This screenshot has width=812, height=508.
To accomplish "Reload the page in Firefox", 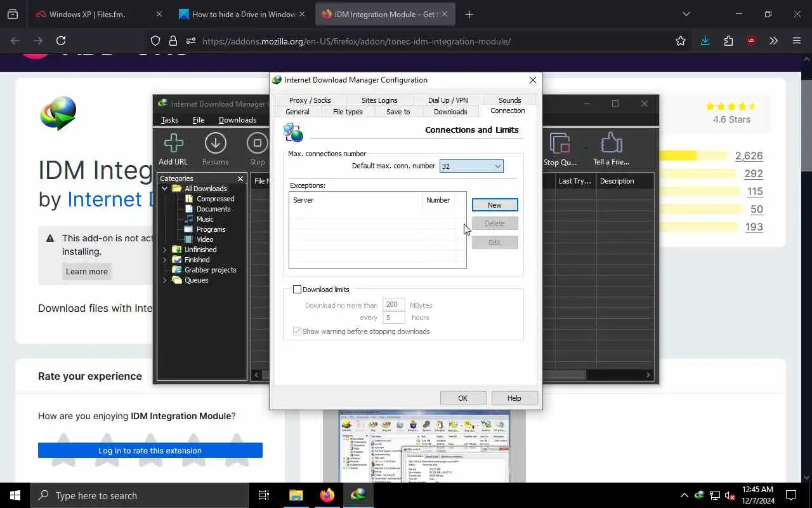I will click(x=61, y=41).
